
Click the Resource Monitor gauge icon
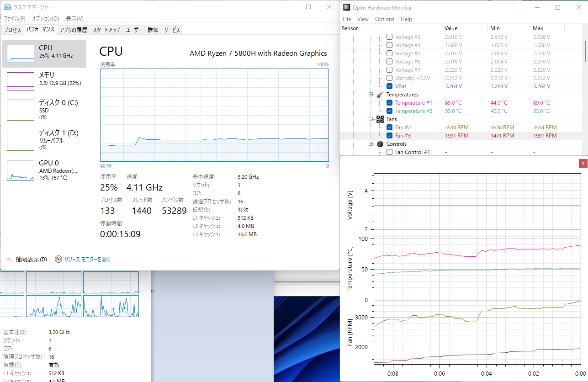pos(58,259)
